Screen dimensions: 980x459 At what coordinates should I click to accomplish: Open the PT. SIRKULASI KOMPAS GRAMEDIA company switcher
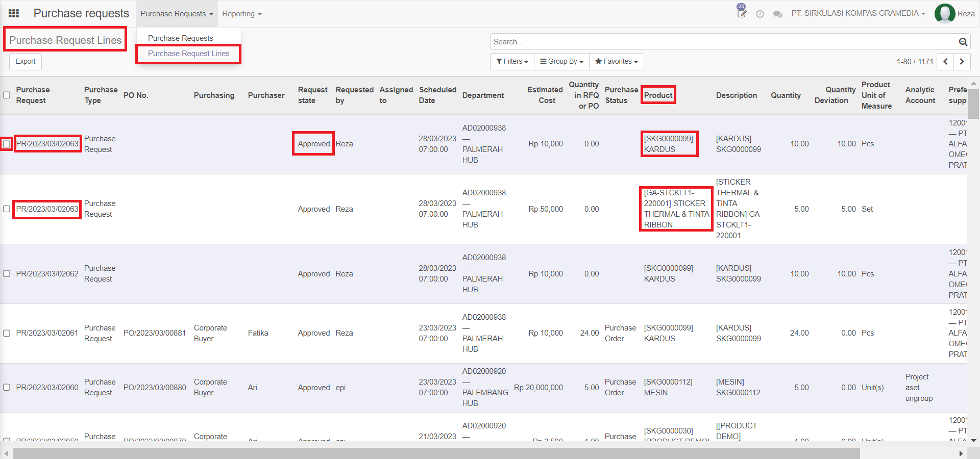pos(858,13)
